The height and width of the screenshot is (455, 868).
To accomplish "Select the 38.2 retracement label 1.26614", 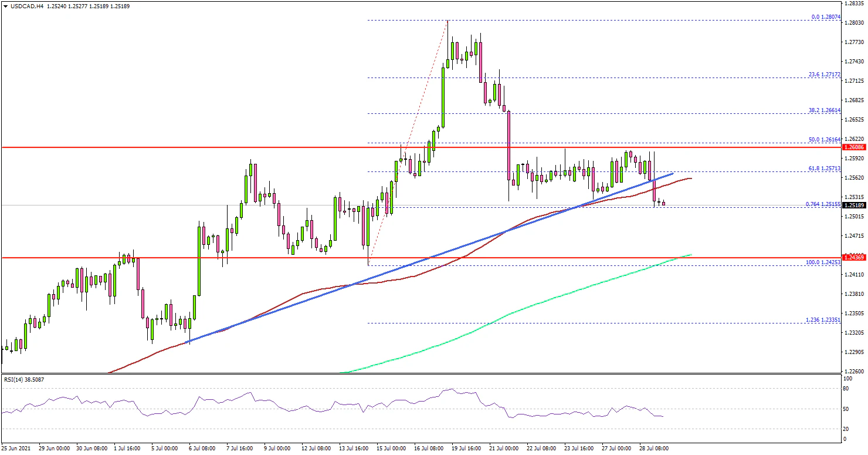I will (825, 110).
